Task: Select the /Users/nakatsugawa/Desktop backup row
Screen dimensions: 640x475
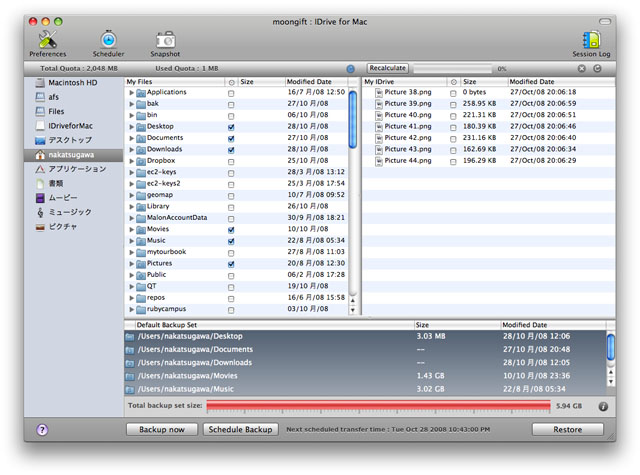Action: [365, 337]
